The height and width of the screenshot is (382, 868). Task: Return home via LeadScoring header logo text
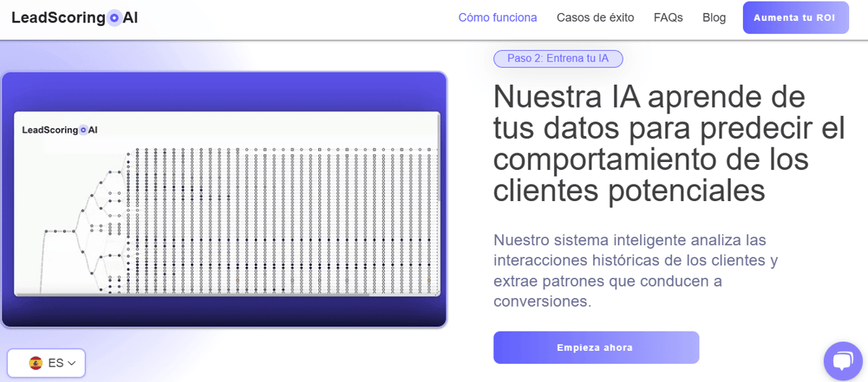pyautogui.click(x=58, y=18)
